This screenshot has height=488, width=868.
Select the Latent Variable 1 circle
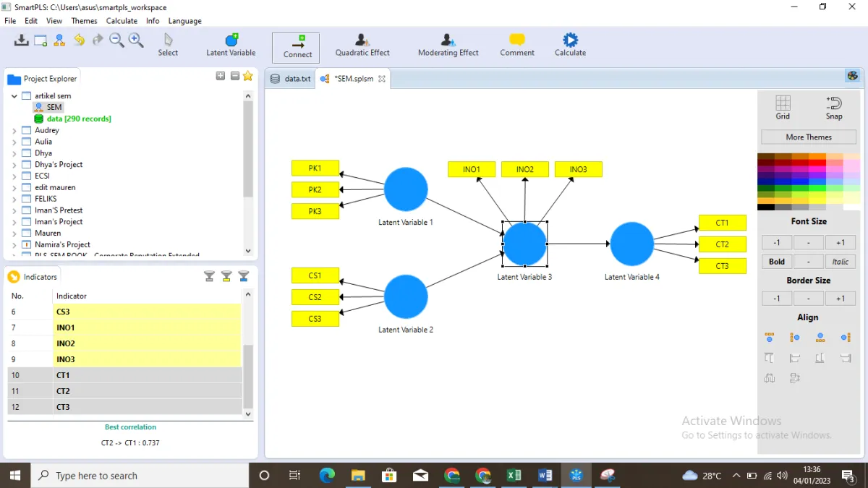point(406,189)
